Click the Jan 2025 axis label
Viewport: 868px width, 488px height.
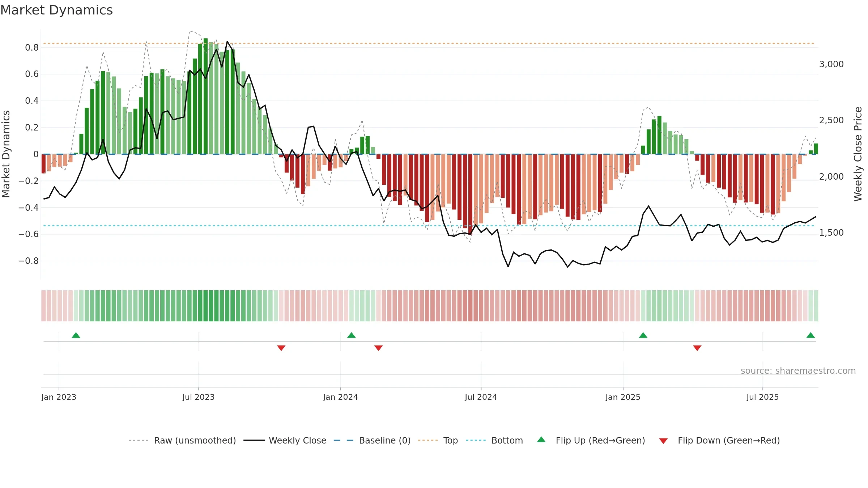click(x=623, y=397)
